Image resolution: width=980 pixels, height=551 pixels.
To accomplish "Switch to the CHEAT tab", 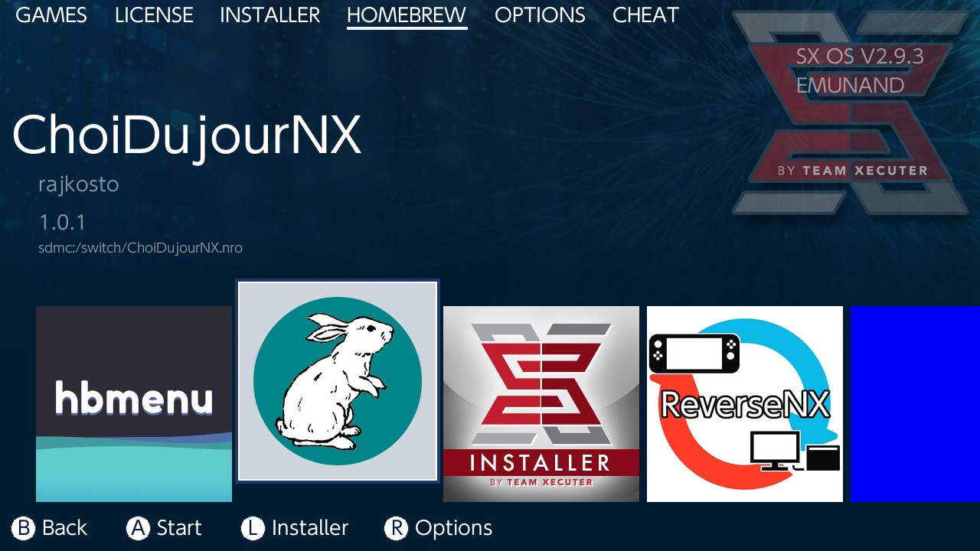I will (x=645, y=15).
